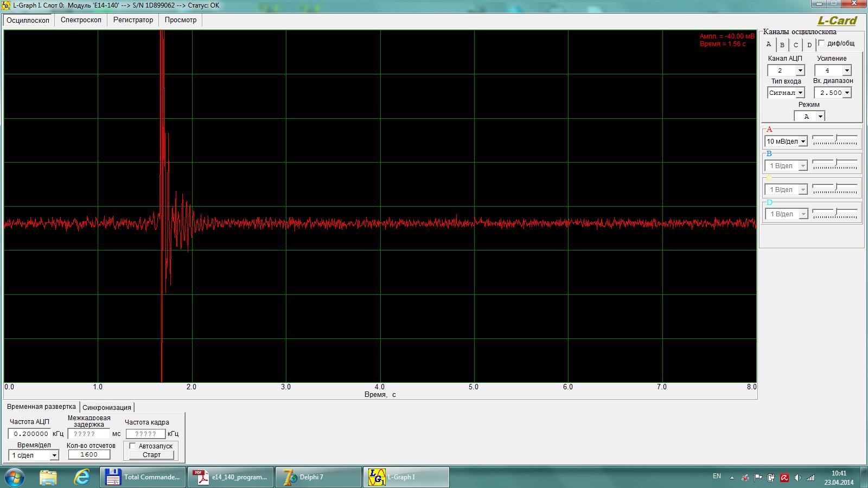Click the Ампл. = -40.00 мВ readout
The image size is (868, 488).
point(727,36)
